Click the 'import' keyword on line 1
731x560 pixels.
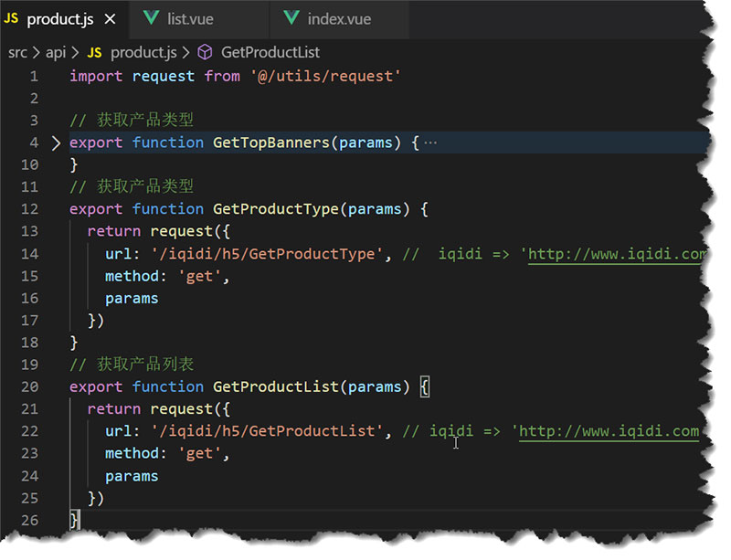[x=96, y=77]
